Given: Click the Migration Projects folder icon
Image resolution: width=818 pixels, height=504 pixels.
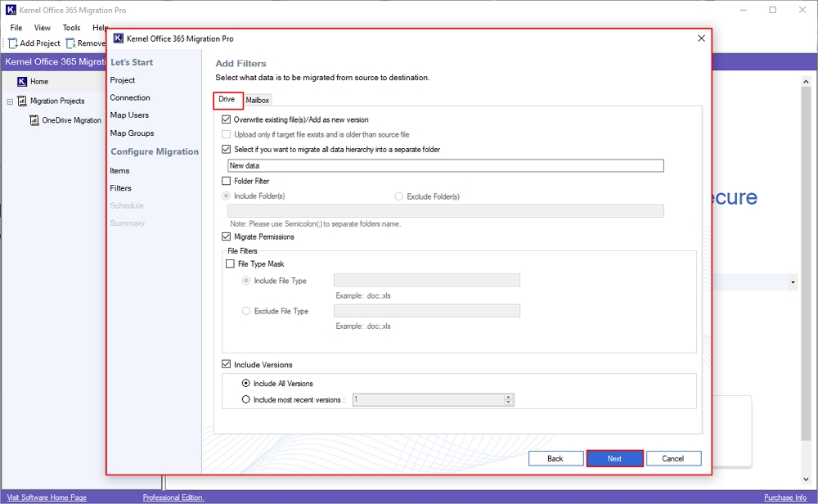Looking at the screenshot, I should click(x=22, y=101).
